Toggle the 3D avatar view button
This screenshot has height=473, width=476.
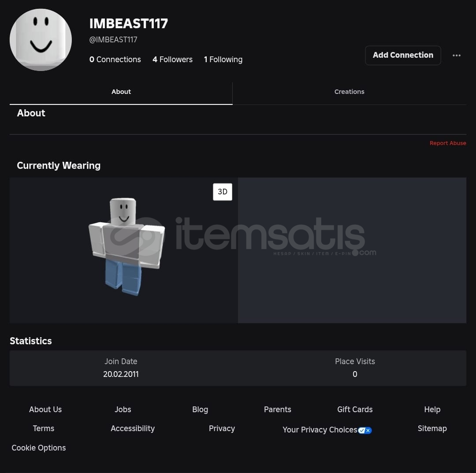[x=222, y=192]
